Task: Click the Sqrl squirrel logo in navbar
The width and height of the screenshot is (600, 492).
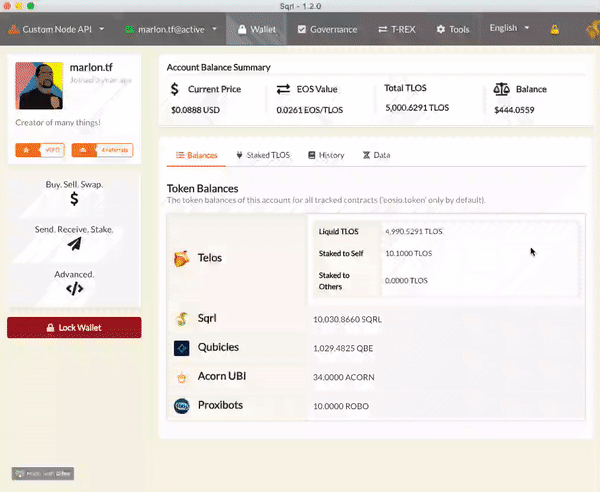Action: [593, 29]
